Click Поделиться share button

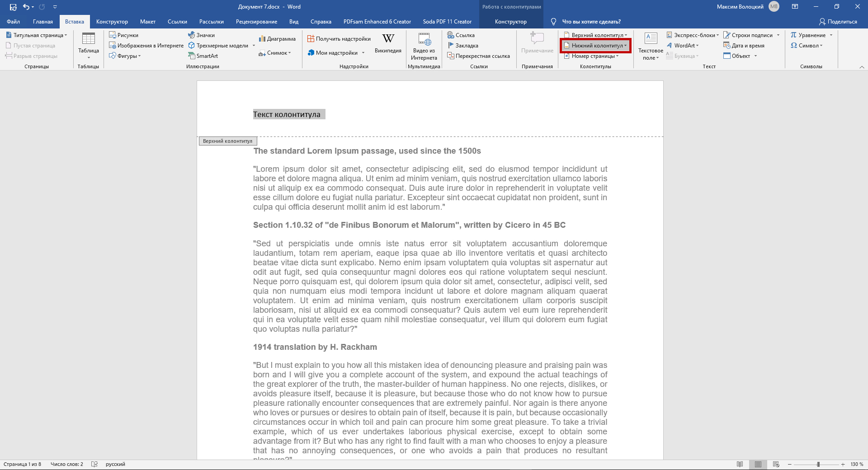pyautogui.click(x=838, y=21)
